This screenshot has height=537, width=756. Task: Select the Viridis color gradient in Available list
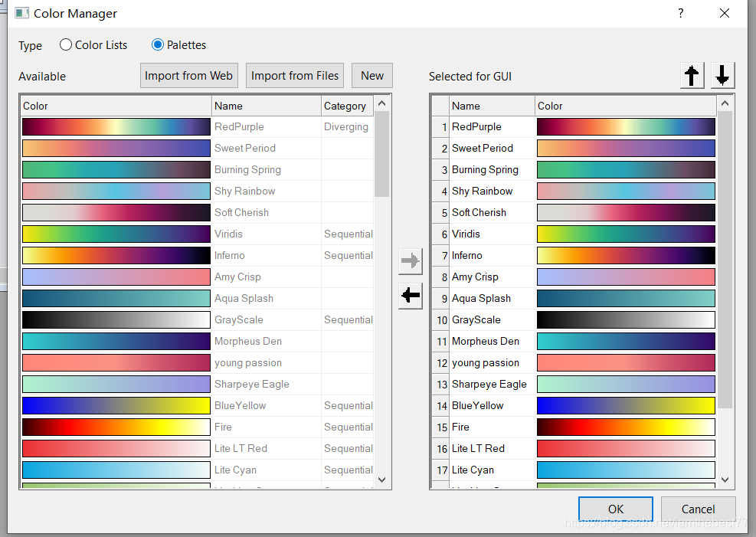(x=116, y=234)
